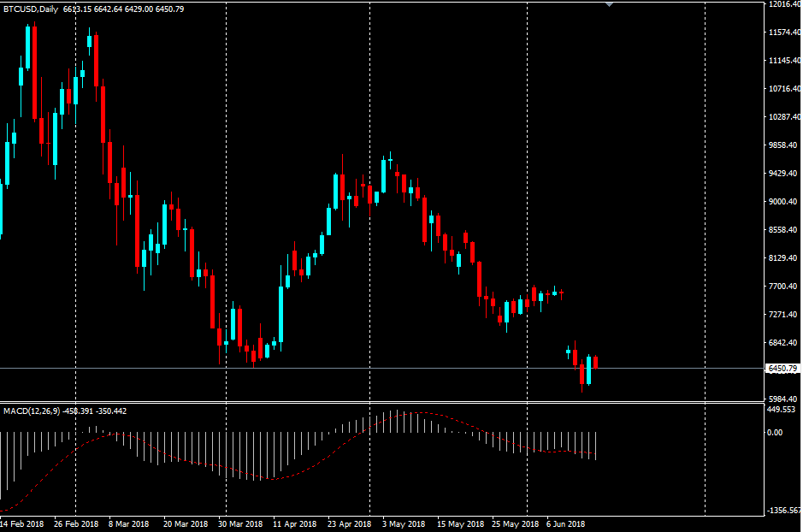Screen dimensions: 803x532
Task: Click the 15 May 2018 date label
Action: pyautogui.click(x=460, y=523)
